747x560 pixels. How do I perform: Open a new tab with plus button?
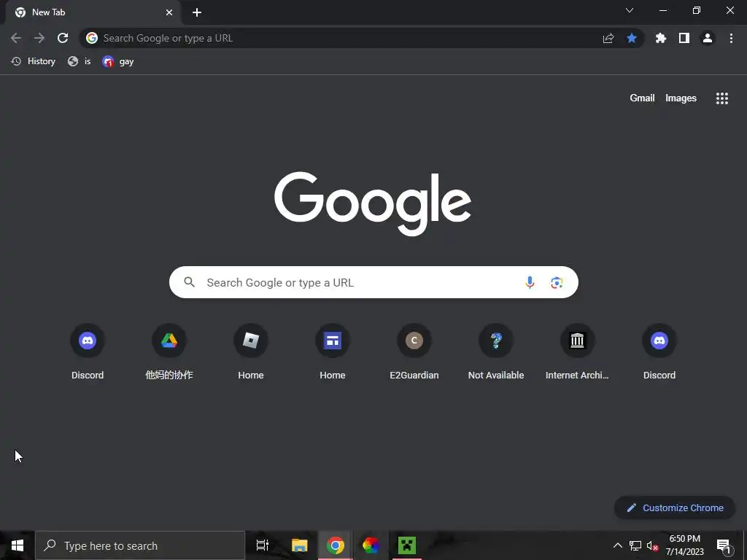tap(197, 12)
